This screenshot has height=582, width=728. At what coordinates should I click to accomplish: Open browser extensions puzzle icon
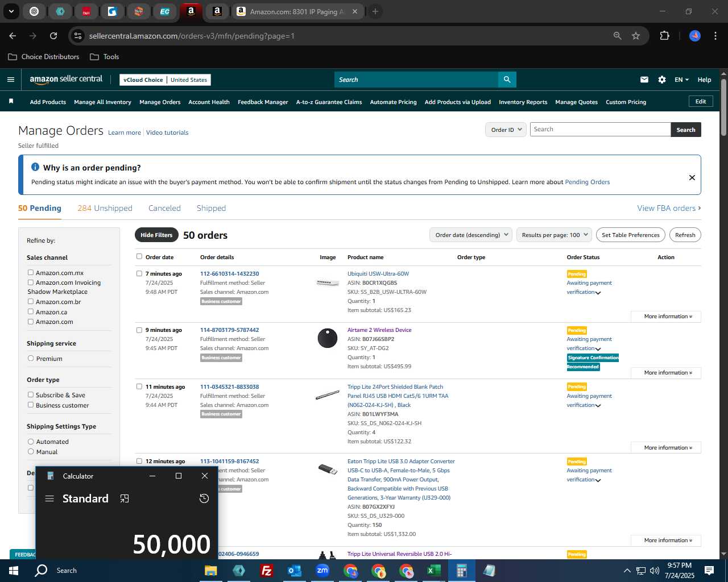click(x=664, y=36)
